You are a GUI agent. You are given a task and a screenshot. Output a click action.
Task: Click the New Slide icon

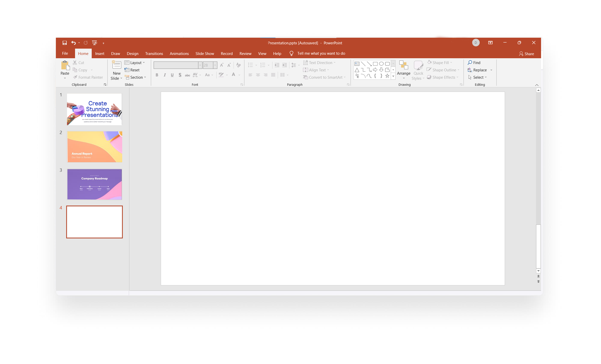[117, 65]
